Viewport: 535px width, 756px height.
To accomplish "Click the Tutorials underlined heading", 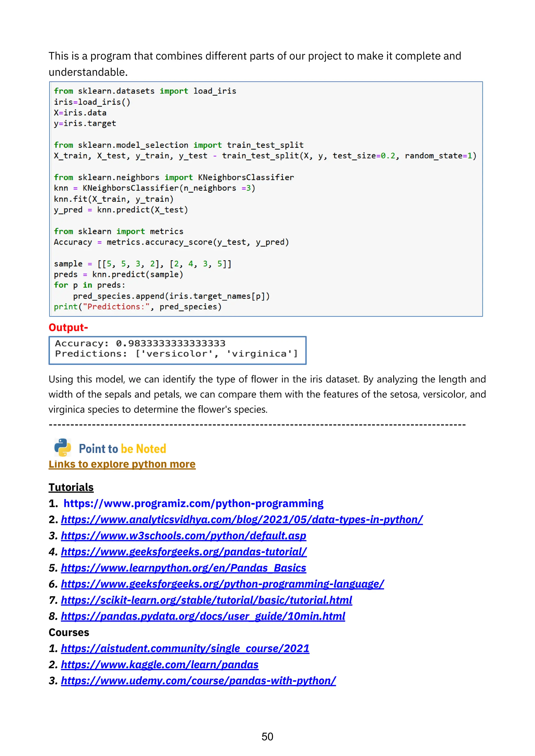I will (71, 487).
